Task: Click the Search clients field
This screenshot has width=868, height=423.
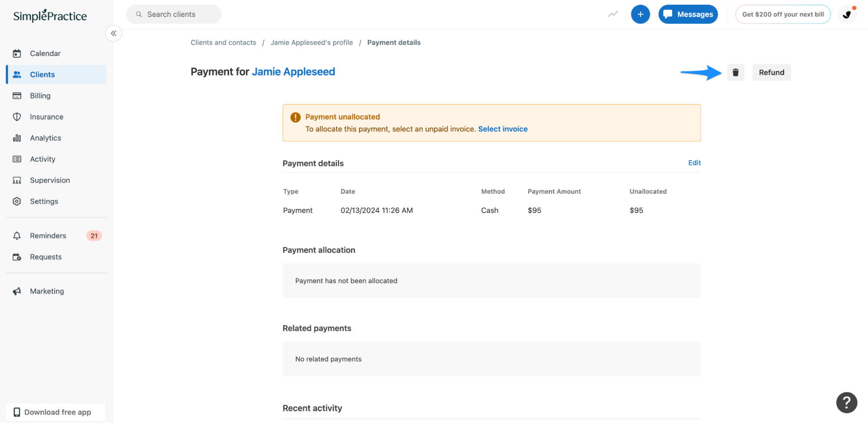Action: pyautogui.click(x=173, y=14)
